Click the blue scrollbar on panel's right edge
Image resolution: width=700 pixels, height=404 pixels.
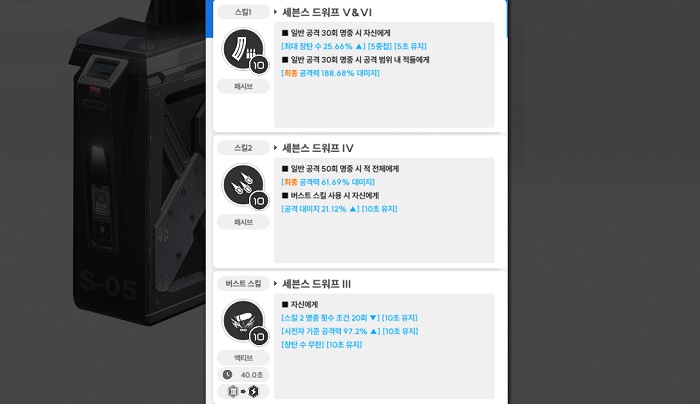click(507, 19)
